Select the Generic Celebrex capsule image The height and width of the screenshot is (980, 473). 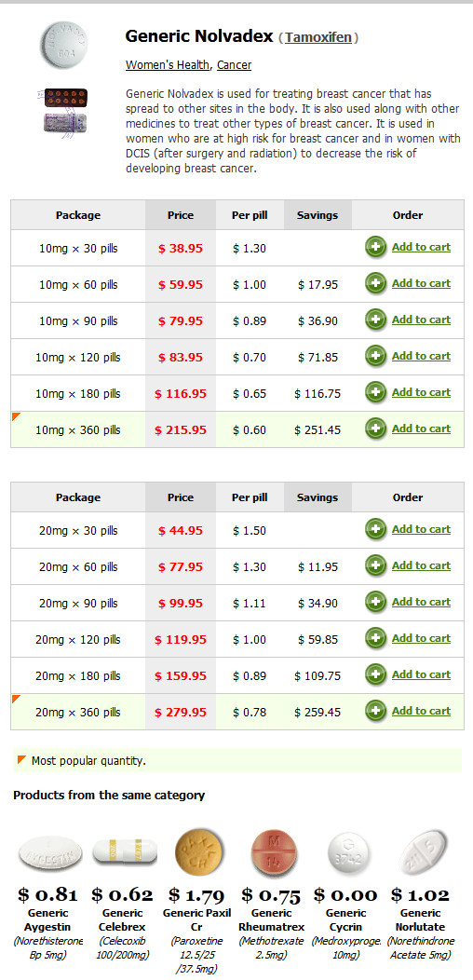pos(125,850)
